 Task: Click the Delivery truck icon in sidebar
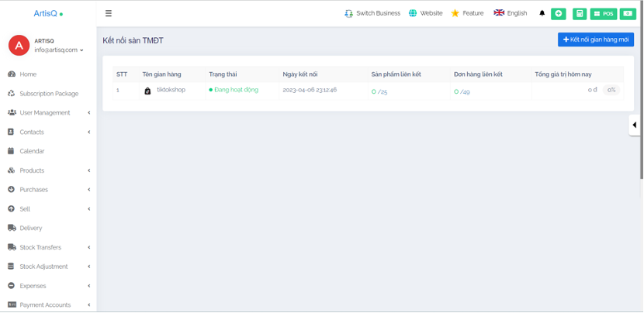coord(12,228)
